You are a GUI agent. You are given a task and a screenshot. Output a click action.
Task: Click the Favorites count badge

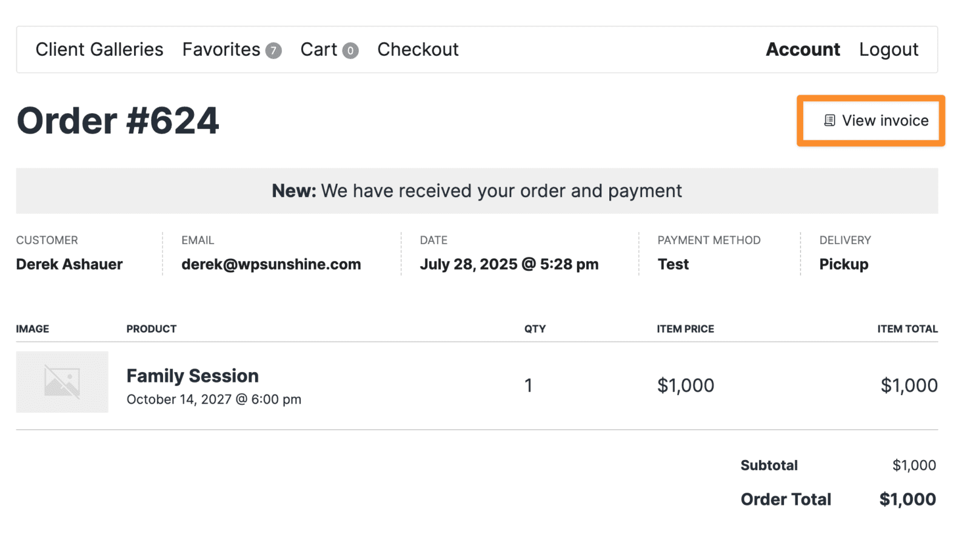click(x=273, y=50)
